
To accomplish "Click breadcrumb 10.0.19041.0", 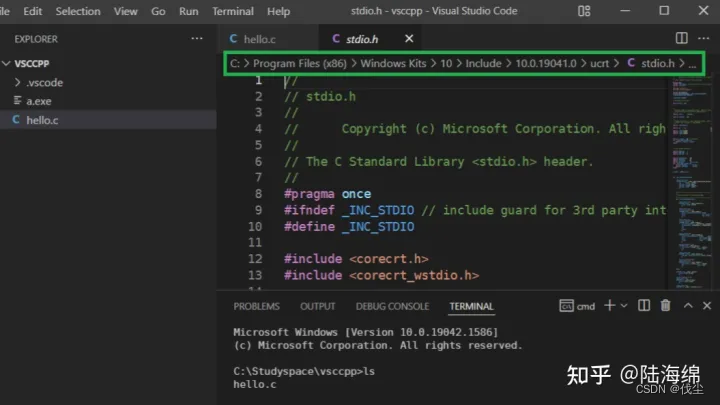I will tap(546, 63).
